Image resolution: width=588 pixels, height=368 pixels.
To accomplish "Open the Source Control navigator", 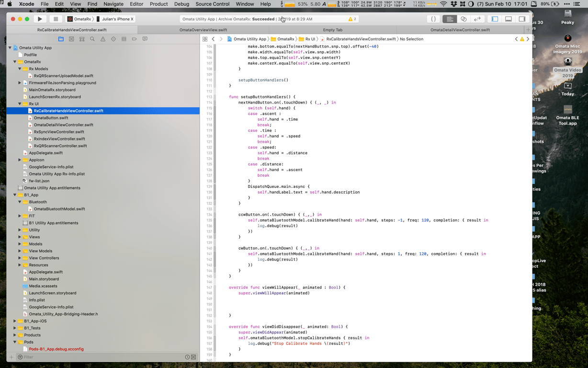I will point(71,39).
